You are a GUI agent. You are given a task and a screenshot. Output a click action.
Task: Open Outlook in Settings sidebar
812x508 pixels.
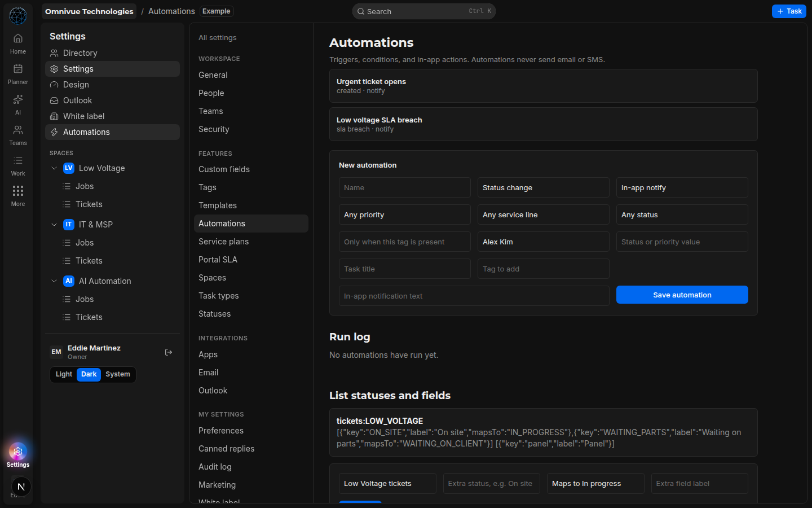pos(112,100)
